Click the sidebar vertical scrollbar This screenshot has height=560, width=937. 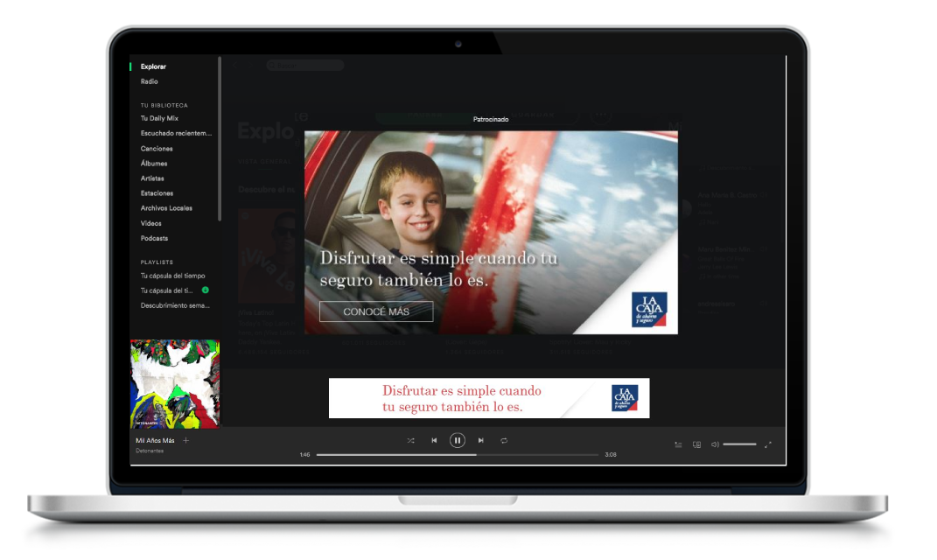[220, 138]
